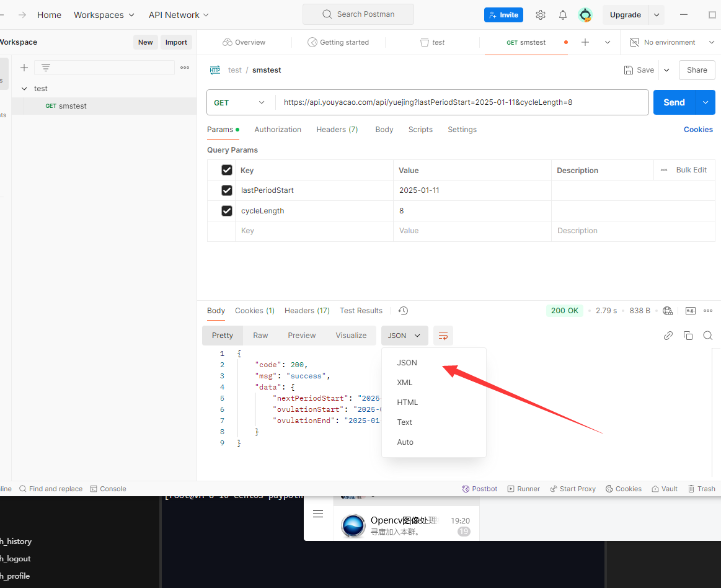Copy response body to clipboard

[x=688, y=336]
